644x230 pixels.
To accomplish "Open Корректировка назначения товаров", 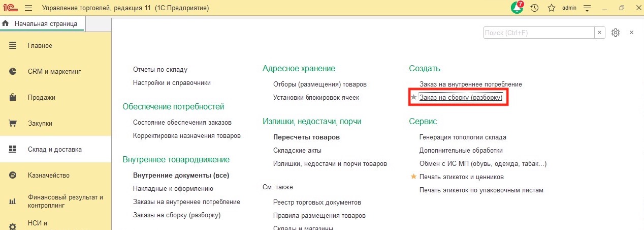I will click(187, 136).
